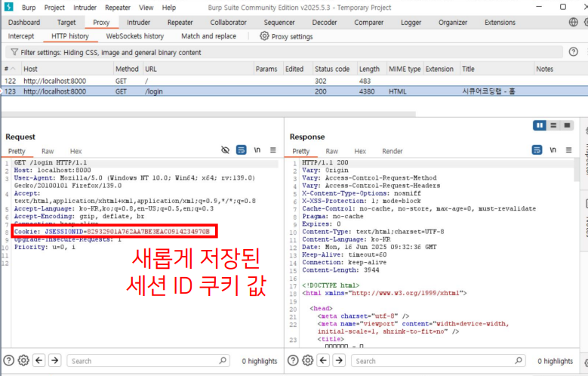
Task: Click Response search back arrow icon
Action: 322,361
